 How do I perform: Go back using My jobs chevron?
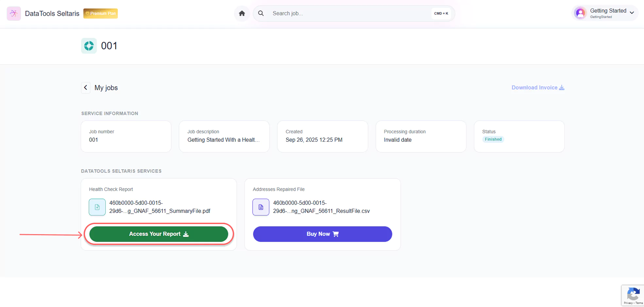[x=86, y=88]
